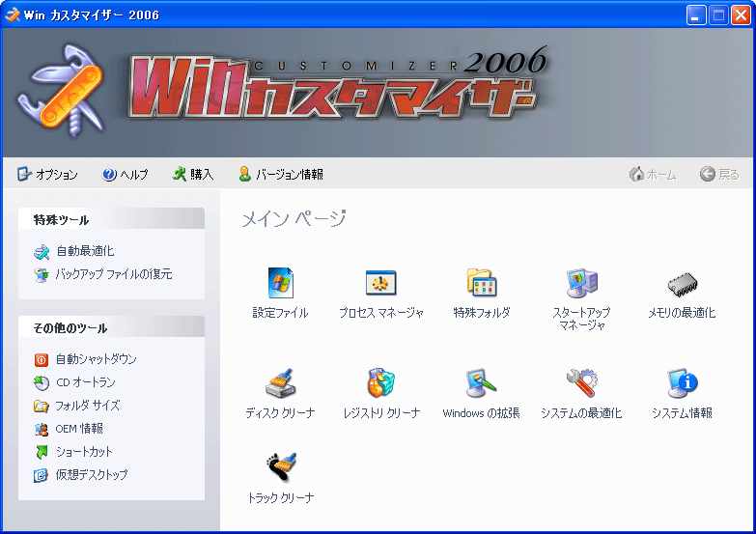Open the ディスク クリーナ icon

[281, 383]
